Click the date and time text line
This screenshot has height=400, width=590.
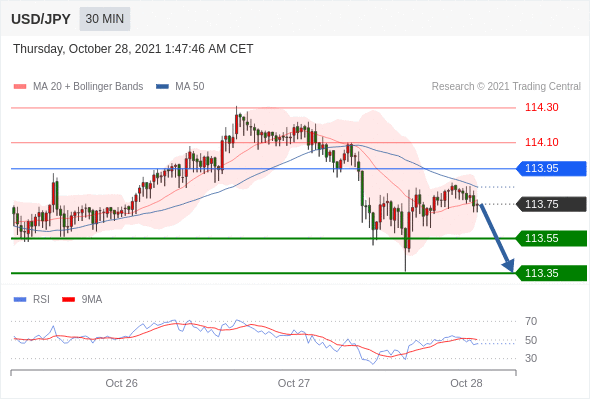[x=133, y=49]
